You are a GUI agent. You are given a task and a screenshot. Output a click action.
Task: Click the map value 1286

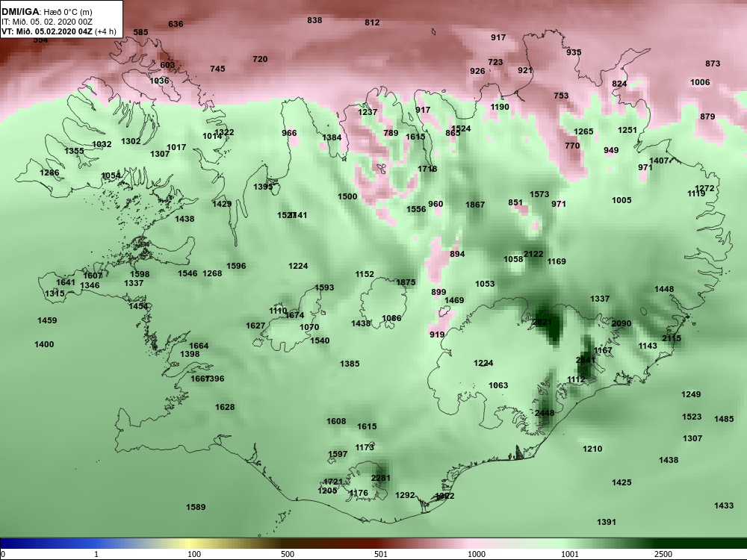(49, 172)
